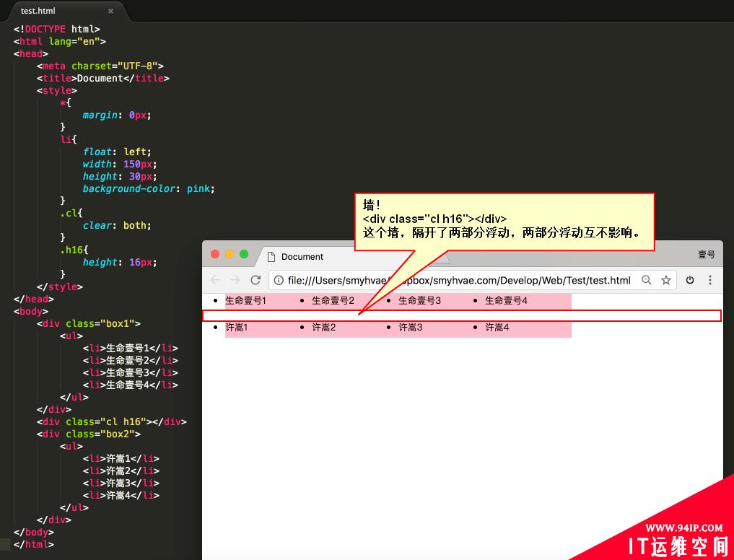
Task: Click the background-color: pink line
Action: pyautogui.click(x=149, y=188)
